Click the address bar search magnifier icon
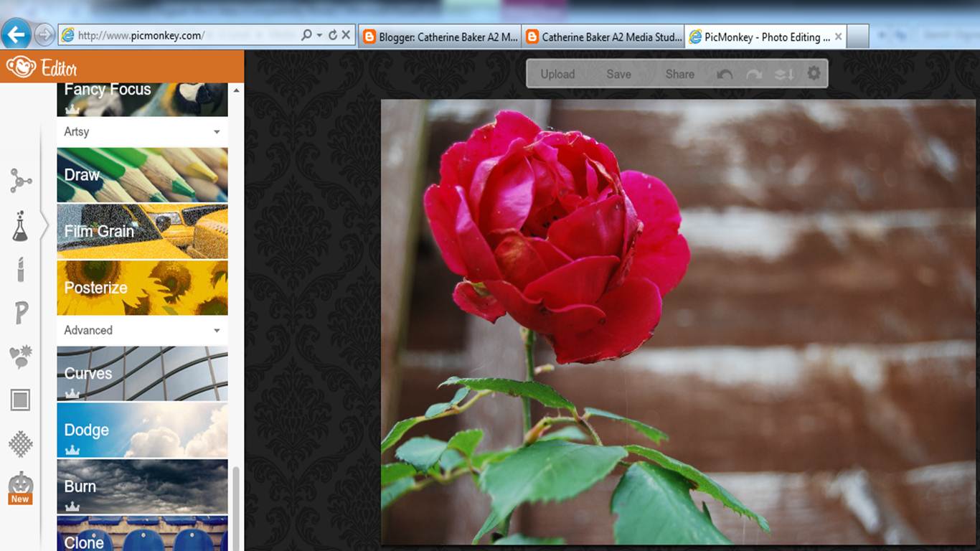Viewport: 980px width, 551px height. tap(307, 34)
